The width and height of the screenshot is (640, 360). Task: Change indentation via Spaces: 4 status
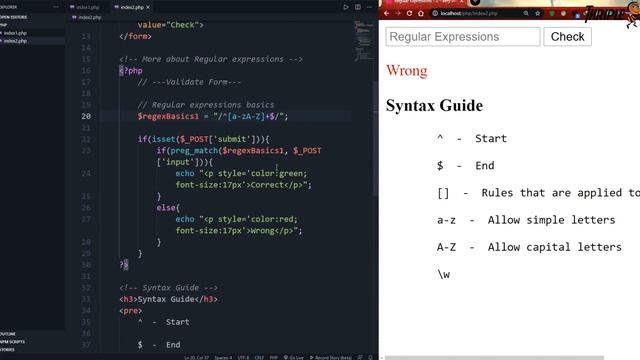[223, 358]
